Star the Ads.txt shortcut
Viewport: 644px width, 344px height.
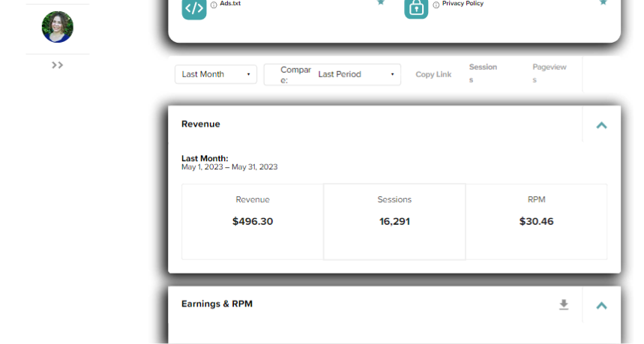click(x=381, y=2)
